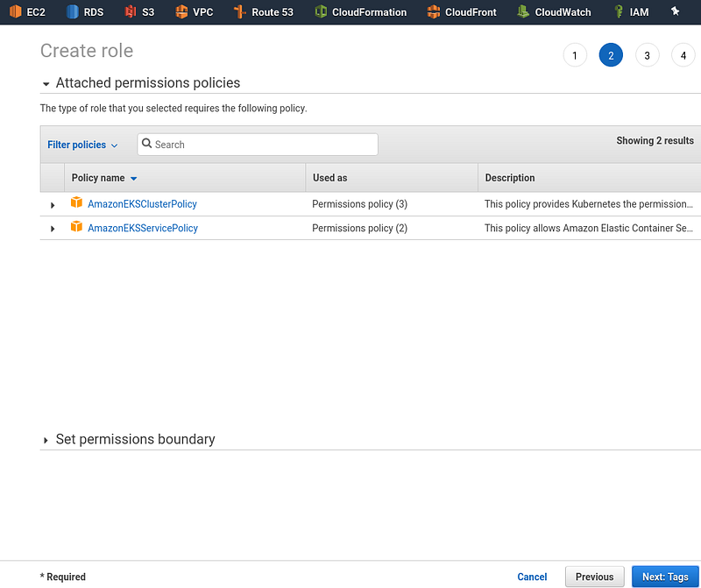
Task: Click the Used as column header
Action: tap(330, 178)
